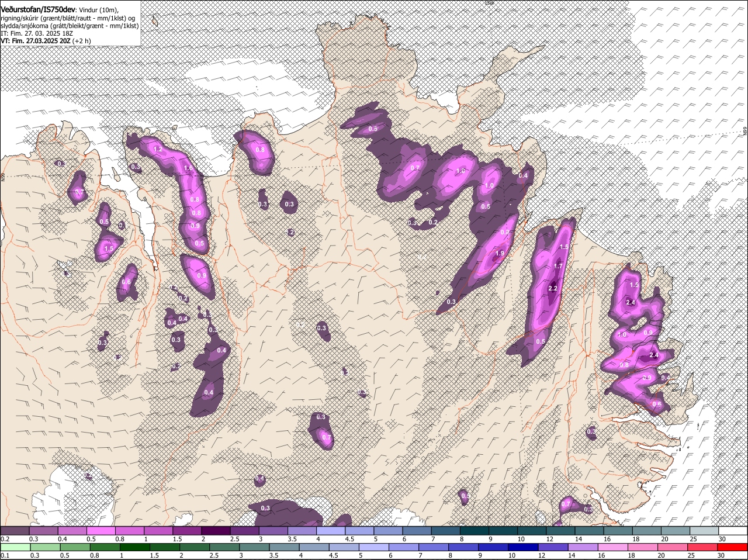This screenshot has height=560, width=748.
Task: Select the top-row lavender swatch starting at 4
Action: pyautogui.click(x=331, y=531)
